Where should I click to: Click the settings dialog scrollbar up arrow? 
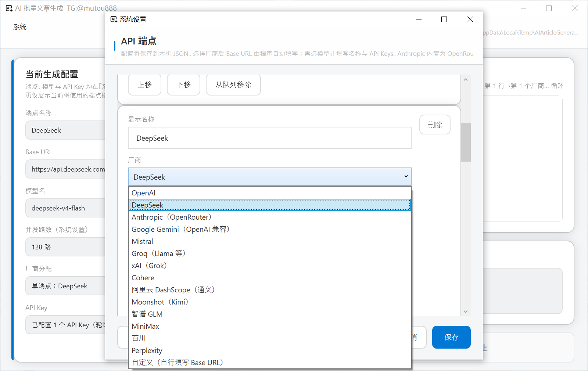(x=466, y=80)
